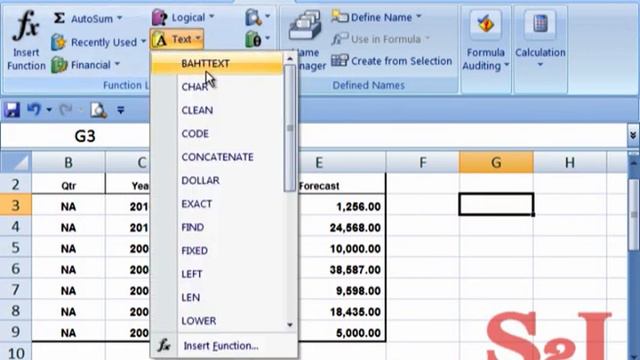Click the AutoSum sigma icon
This screenshot has height=360, width=640.
tap(59, 18)
